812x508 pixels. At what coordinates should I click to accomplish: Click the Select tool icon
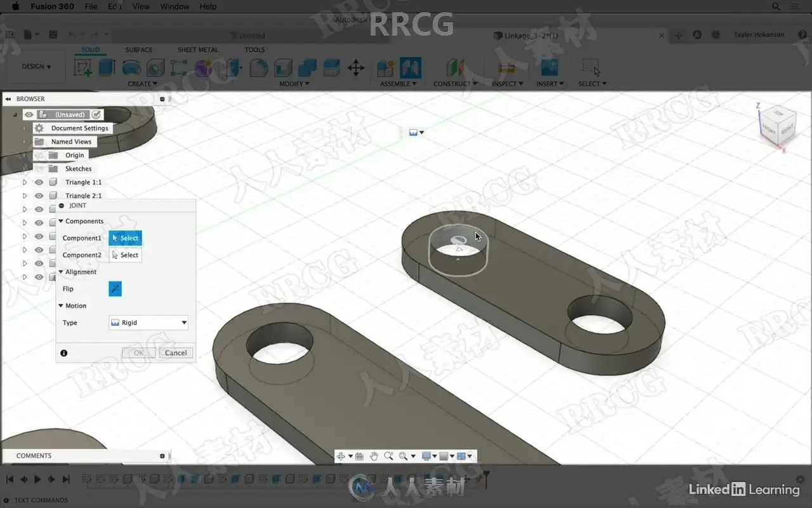pyautogui.click(x=591, y=67)
